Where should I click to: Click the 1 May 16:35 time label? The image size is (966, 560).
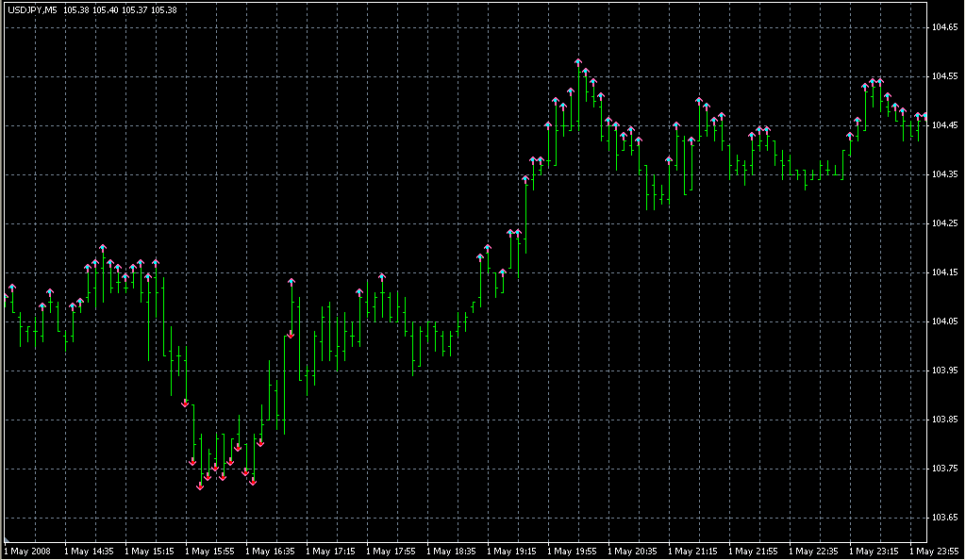(270, 552)
